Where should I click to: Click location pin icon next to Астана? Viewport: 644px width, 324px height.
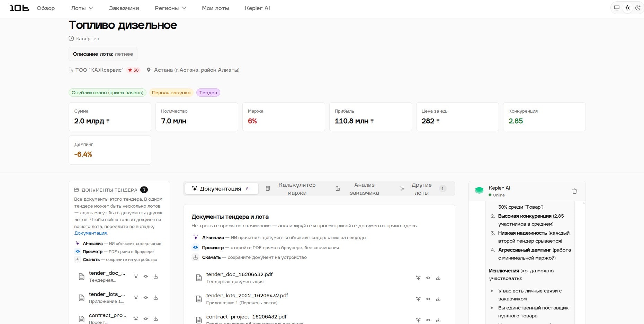coord(149,70)
